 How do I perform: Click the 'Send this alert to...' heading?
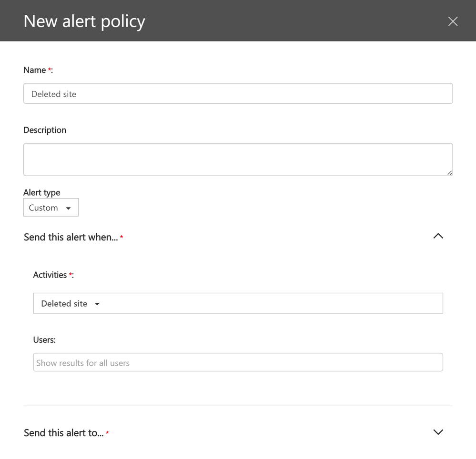[x=63, y=433]
